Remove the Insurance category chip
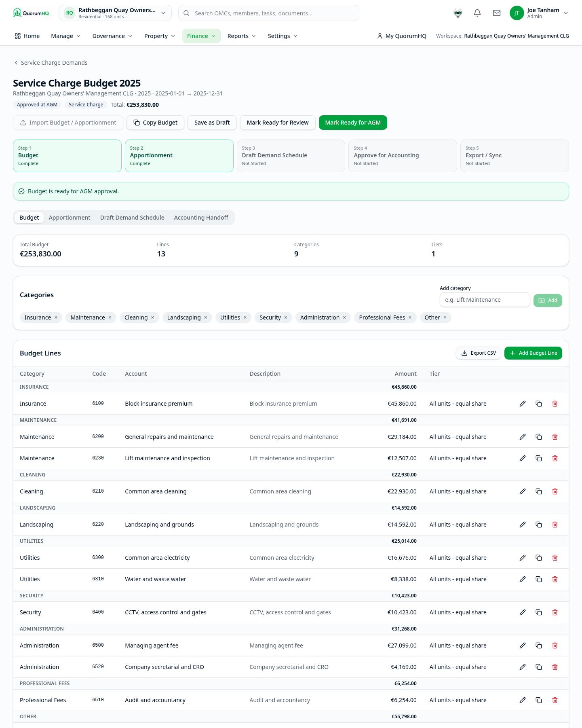This screenshot has height=728, width=582. (x=56, y=317)
